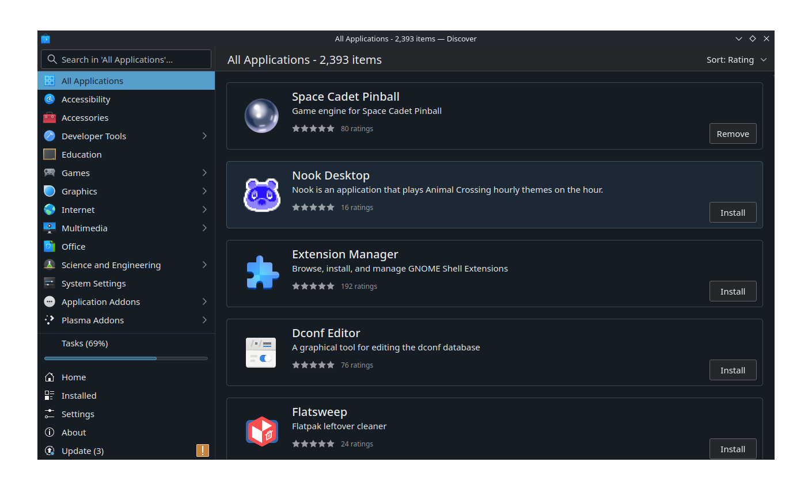
Task: Select All Applications in the sidebar
Action: pos(126,81)
